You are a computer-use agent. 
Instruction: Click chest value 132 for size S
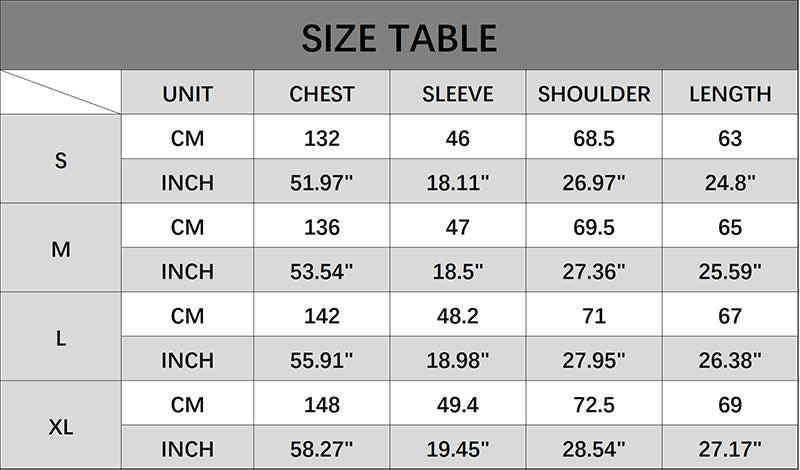click(322, 138)
